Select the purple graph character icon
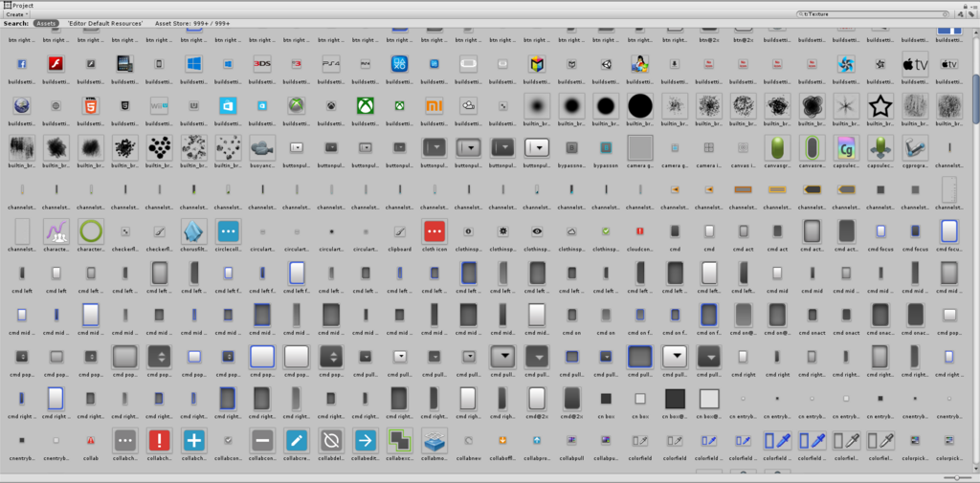This screenshot has width=980, height=483. click(56, 231)
